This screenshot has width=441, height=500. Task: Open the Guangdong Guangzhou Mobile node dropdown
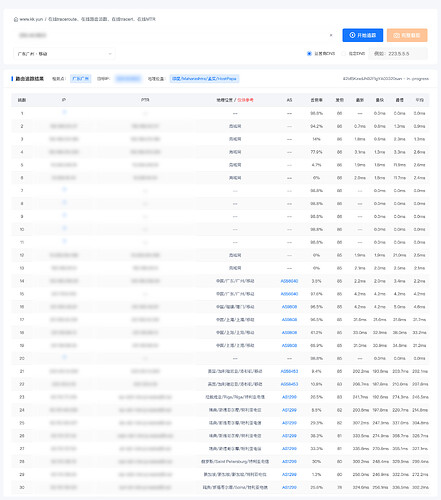tap(64, 54)
